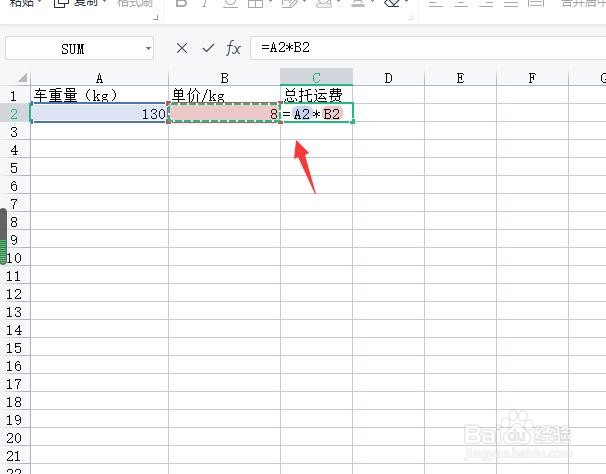Select row 14 header
This screenshot has width=606, height=474.
(x=14, y=329)
